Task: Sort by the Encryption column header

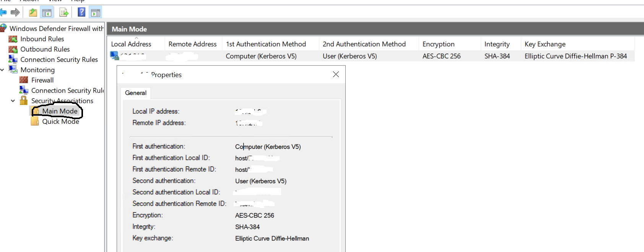Action: [438, 44]
